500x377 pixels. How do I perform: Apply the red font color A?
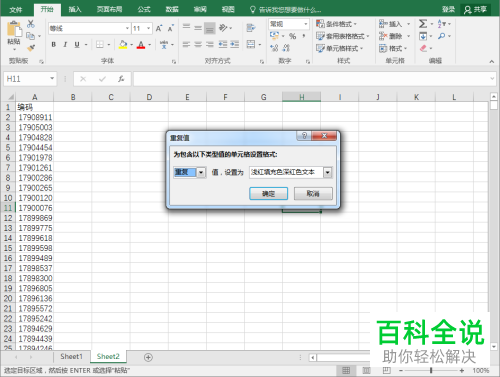click(x=141, y=44)
